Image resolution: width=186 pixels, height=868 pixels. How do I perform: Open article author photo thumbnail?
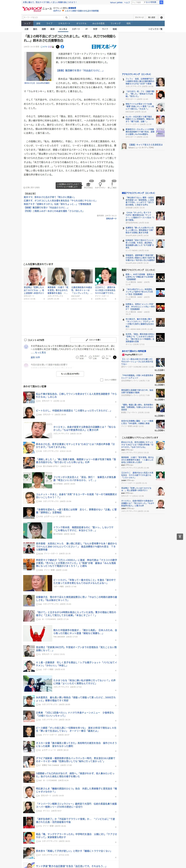[x=39, y=66]
